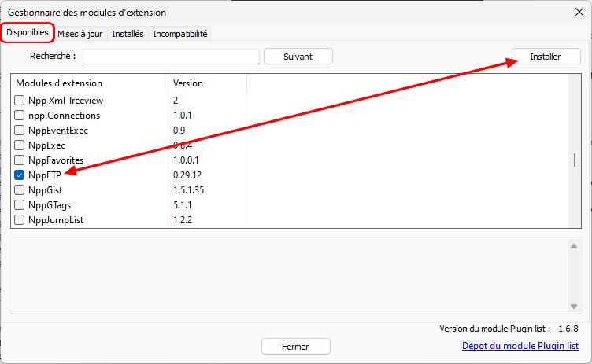Screen dimensions: 592x364
Task: Uncheck the NppFTP plugin checkbox
Action: point(19,175)
